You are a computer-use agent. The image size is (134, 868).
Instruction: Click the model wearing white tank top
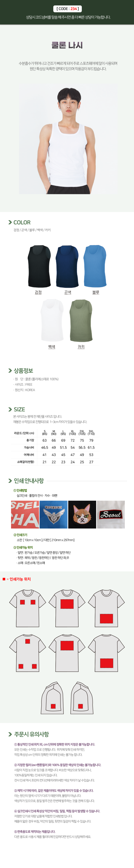(x=67, y=138)
